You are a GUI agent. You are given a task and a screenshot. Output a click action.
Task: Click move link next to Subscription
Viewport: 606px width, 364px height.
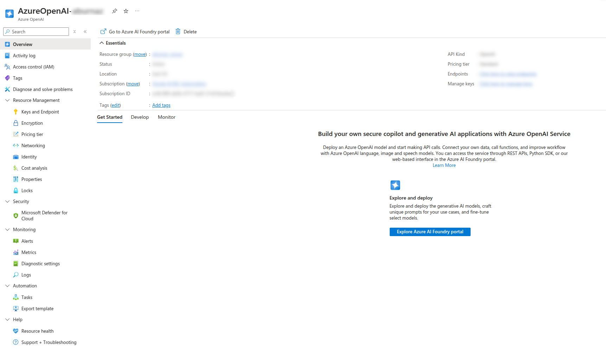(x=133, y=84)
